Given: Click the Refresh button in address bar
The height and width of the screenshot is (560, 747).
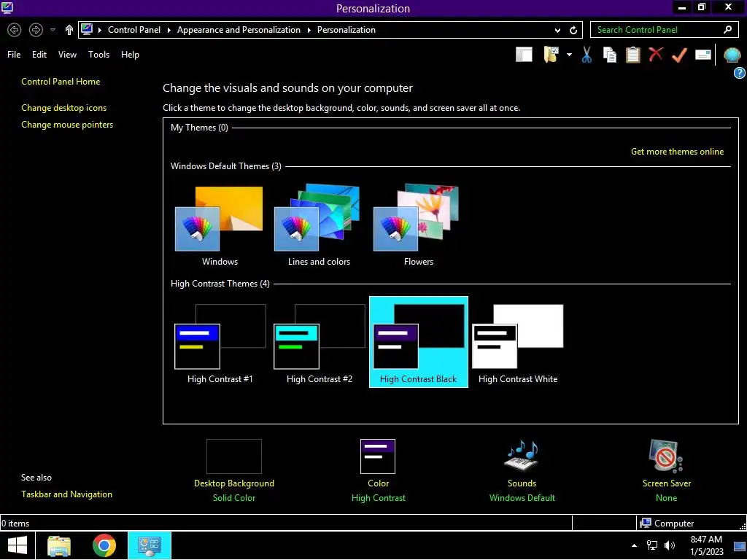Looking at the screenshot, I should [x=573, y=30].
